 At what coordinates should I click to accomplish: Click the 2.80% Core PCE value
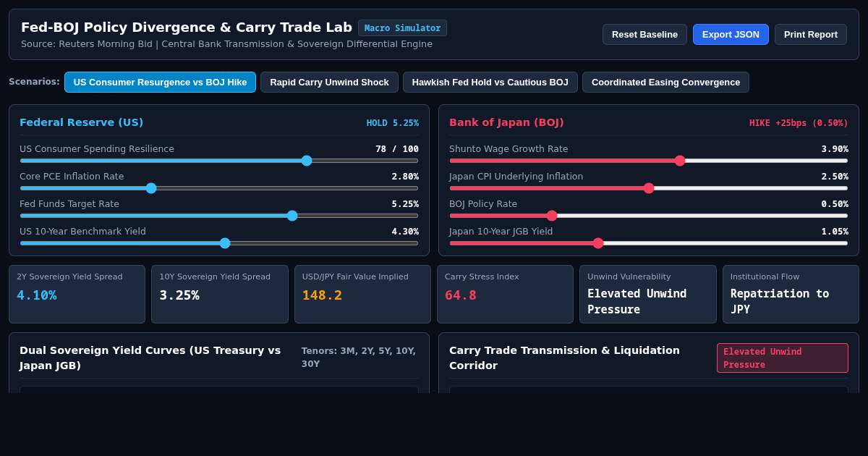coord(405,177)
